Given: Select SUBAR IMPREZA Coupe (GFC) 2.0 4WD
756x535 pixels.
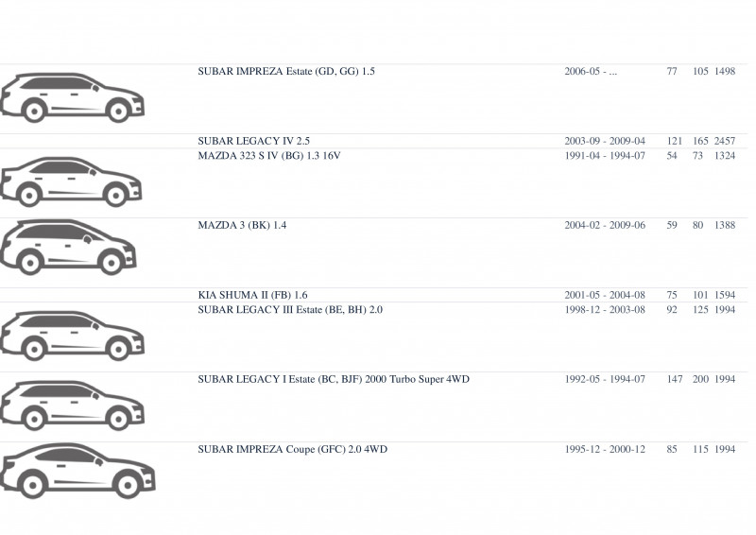Looking at the screenshot, I should coord(292,449).
